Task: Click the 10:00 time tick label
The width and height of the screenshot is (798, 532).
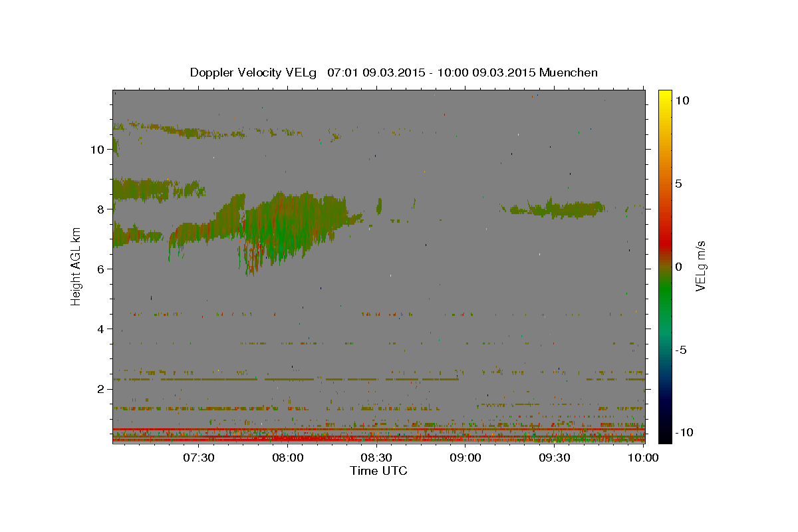Action: click(643, 458)
